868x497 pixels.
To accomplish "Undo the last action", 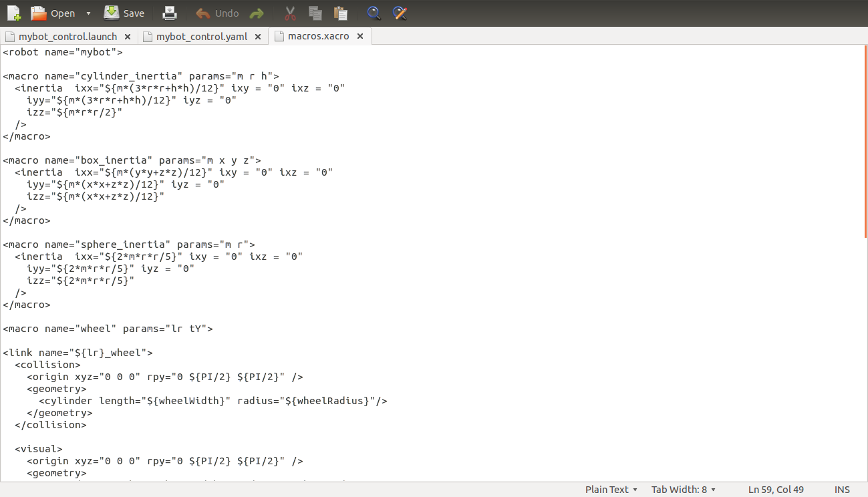I will pos(217,13).
